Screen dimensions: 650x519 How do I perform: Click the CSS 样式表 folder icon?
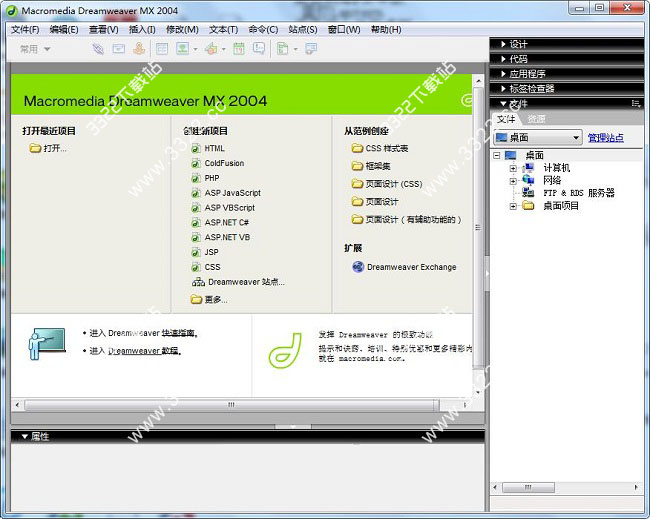pos(357,148)
